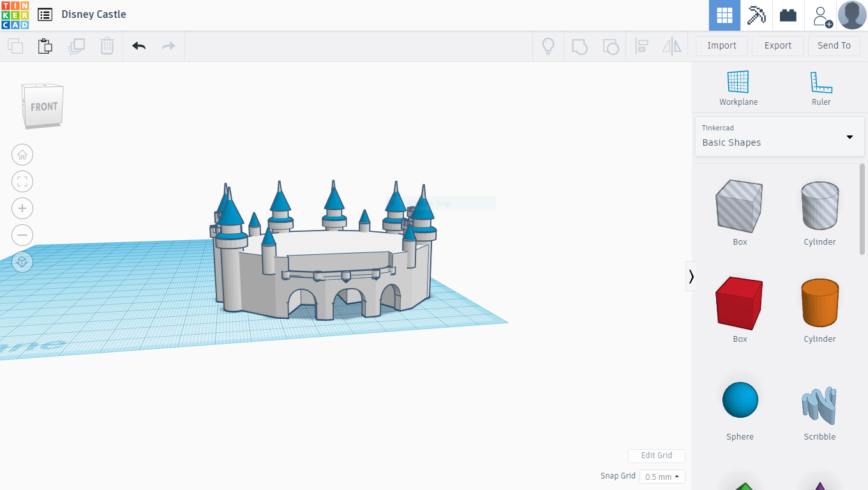Click the Tinkercad logo
The image size is (868, 490).
[15, 15]
